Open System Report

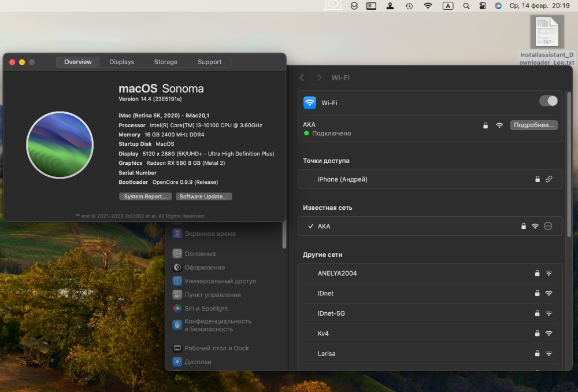145,197
